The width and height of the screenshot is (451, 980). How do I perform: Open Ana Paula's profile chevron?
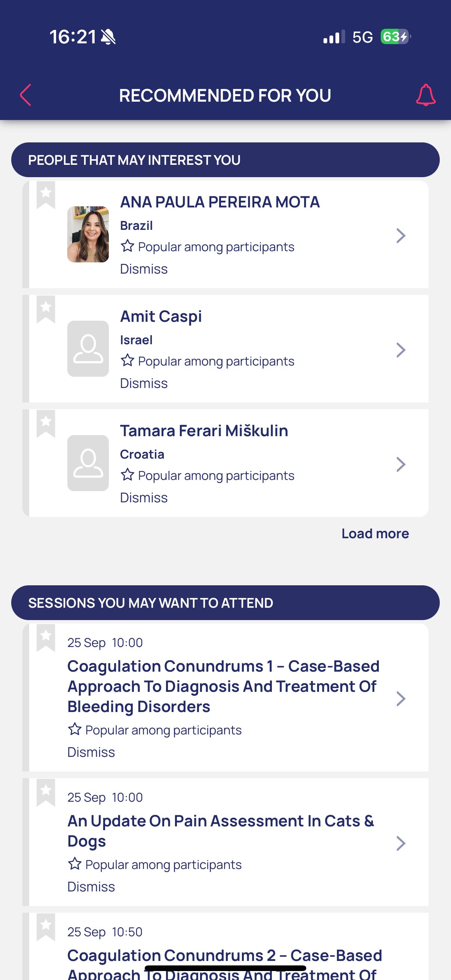401,235
